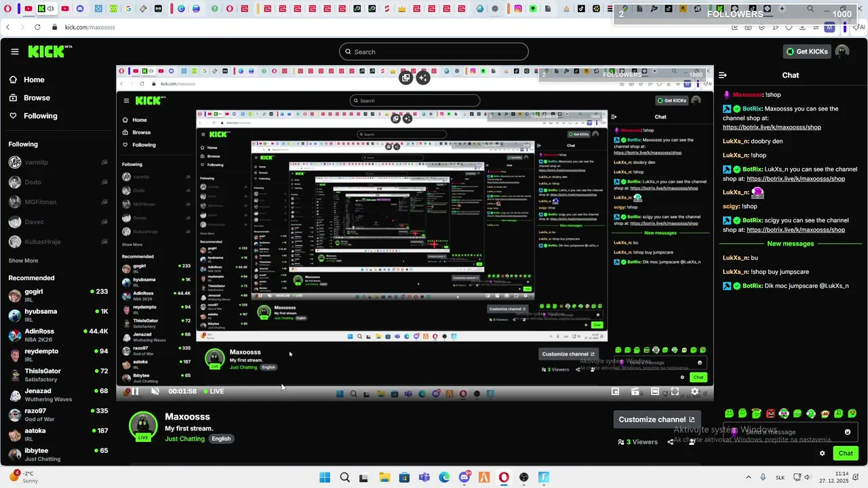This screenshot has height=488, width=868.
Task: Click the user icon beside share
Action: (x=692, y=442)
